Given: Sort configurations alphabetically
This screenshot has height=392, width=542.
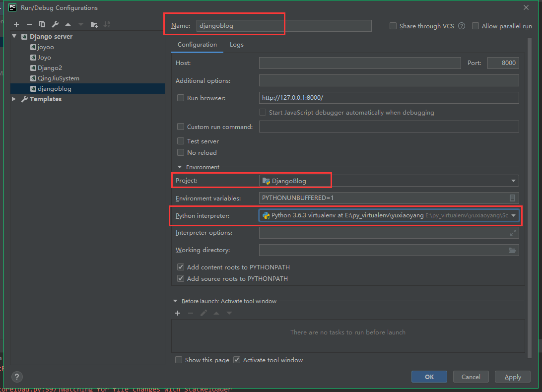Looking at the screenshot, I should [x=107, y=24].
